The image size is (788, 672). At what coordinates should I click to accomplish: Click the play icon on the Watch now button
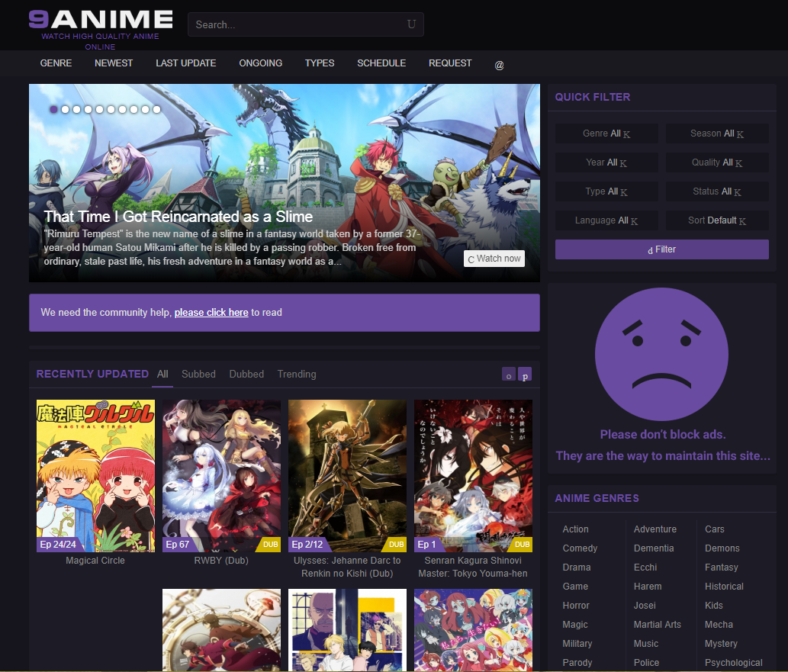(471, 259)
